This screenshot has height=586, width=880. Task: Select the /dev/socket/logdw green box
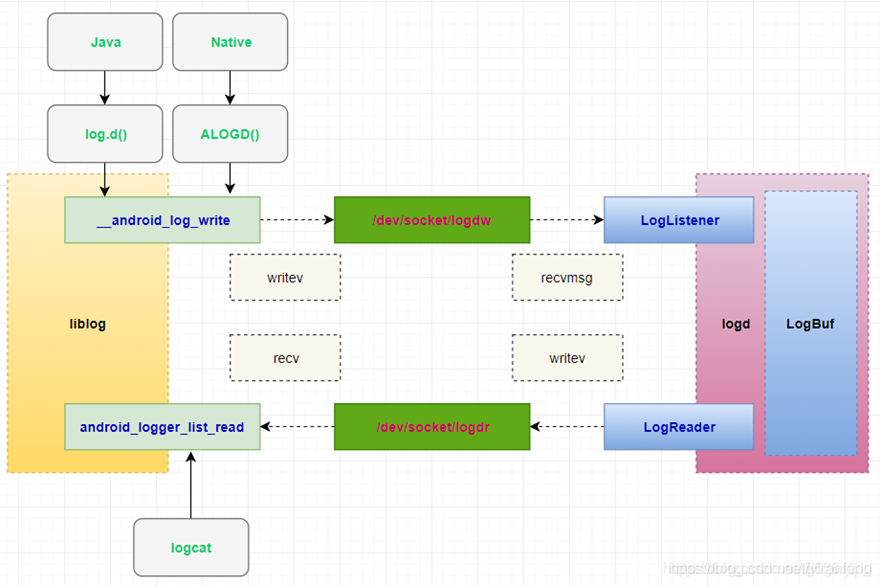coord(431,220)
